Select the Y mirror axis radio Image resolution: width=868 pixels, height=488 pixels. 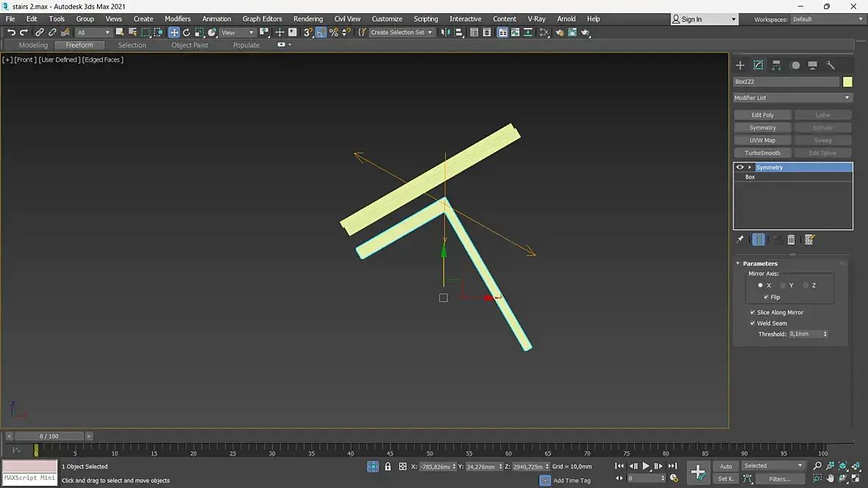pyautogui.click(x=783, y=285)
